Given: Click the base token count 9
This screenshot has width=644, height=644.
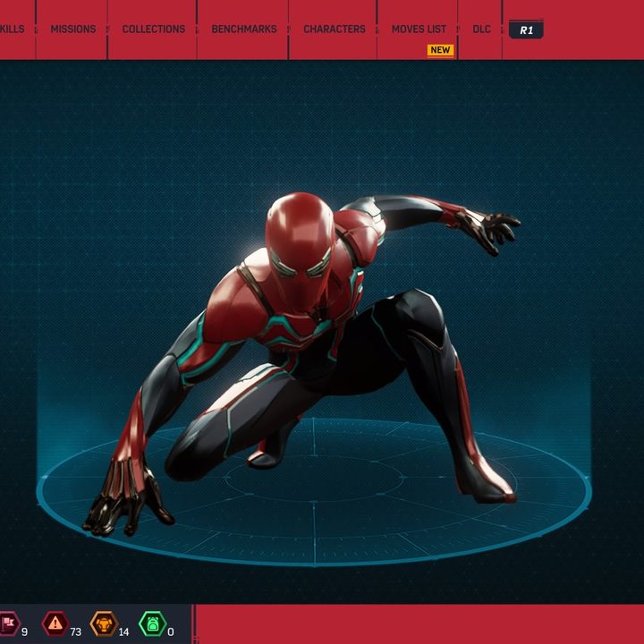Looking at the screenshot, I should click(x=24, y=631).
